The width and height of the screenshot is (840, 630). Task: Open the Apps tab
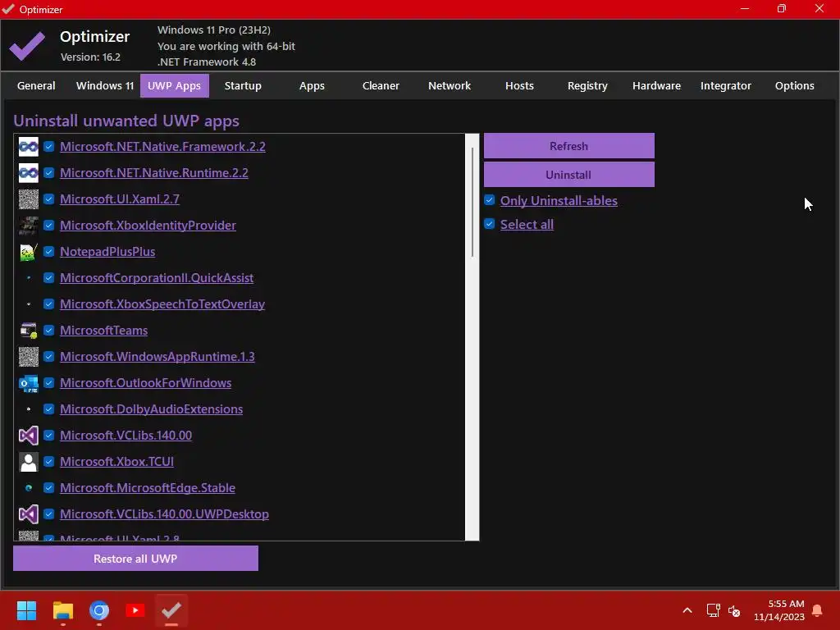click(x=312, y=85)
